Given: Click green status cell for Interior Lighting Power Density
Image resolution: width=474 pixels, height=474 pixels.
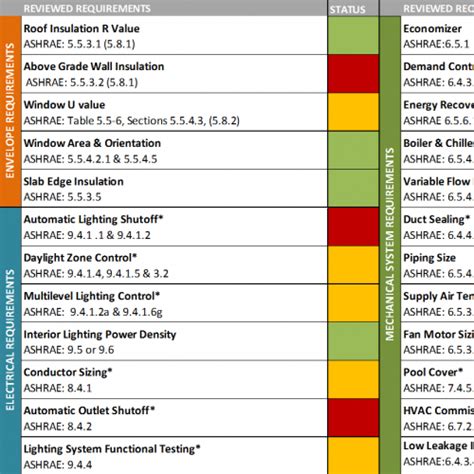Looking at the screenshot, I should (353, 342).
